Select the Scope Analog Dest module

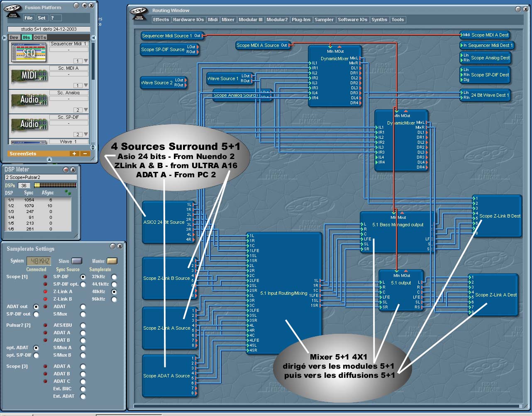tap(485, 58)
